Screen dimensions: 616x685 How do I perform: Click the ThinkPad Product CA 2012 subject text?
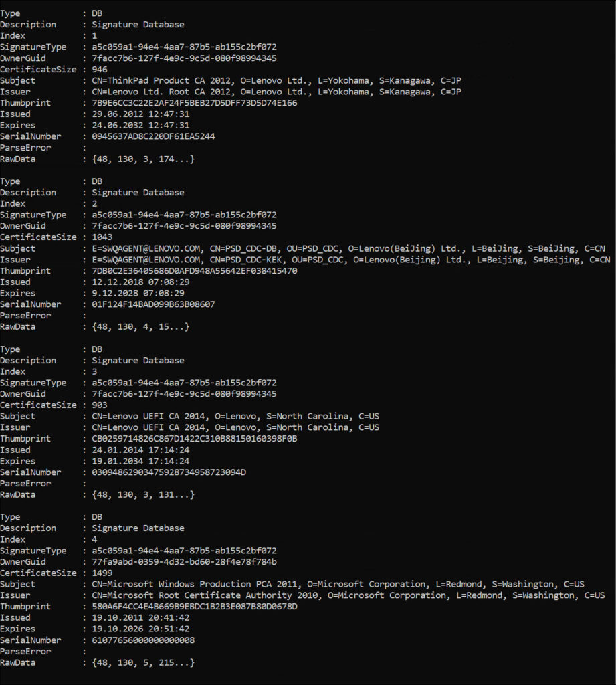(276, 81)
